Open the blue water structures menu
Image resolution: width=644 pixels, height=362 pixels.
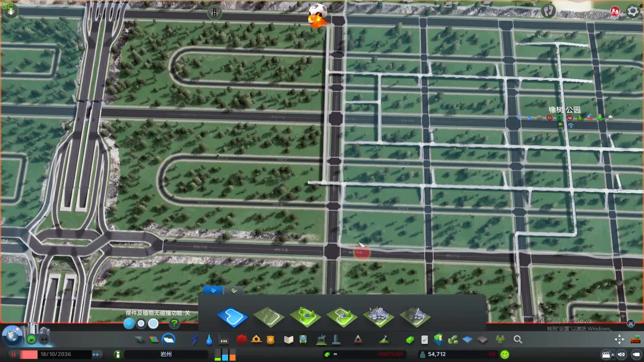click(x=467, y=340)
